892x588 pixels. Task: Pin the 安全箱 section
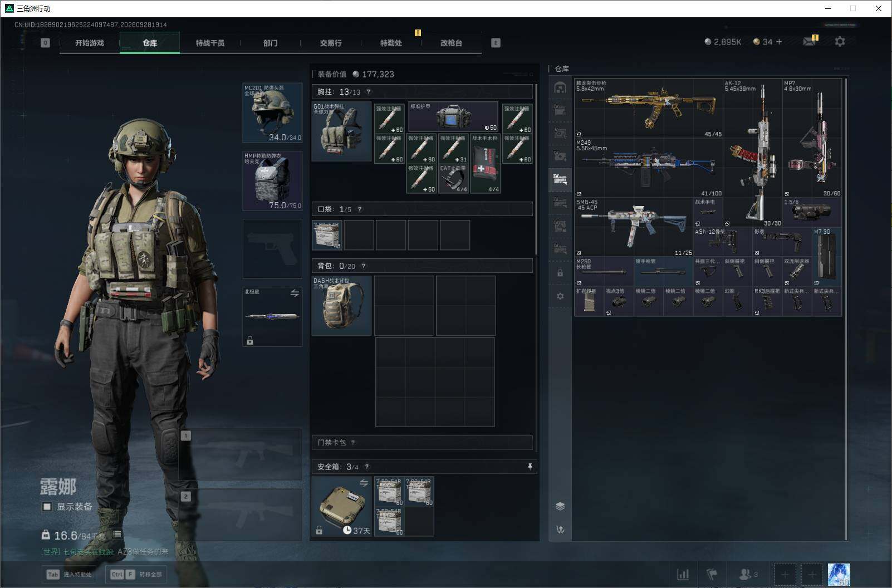(x=530, y=467)
